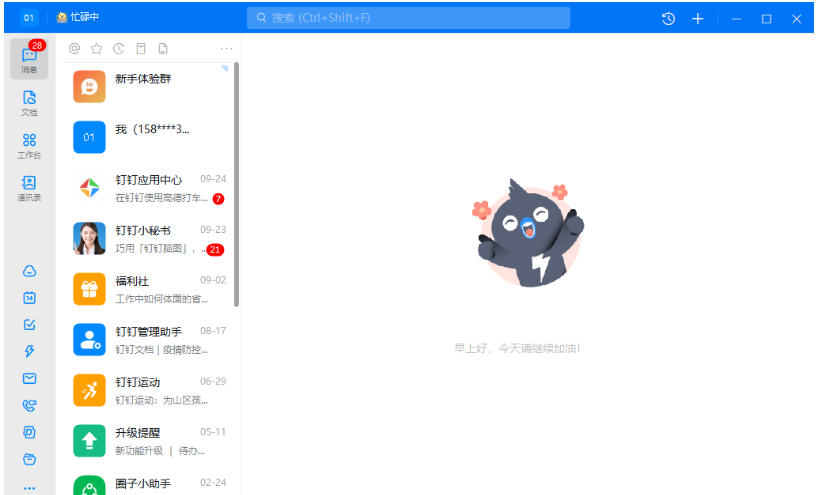Click the chat list vertical scrollbar
816x495 pixels.
point(237,184)
